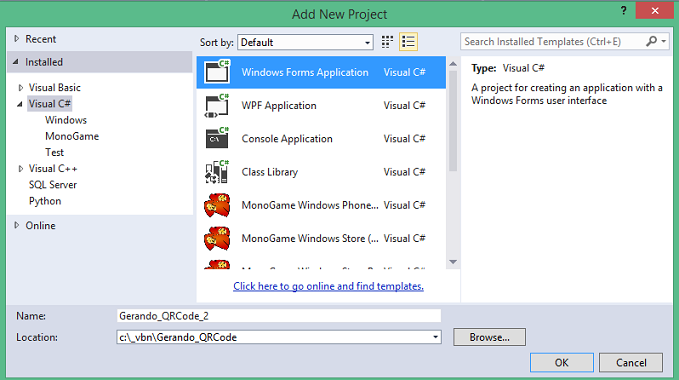
Task: Open the Location path dropdown
Action: (x=436, y=337)
